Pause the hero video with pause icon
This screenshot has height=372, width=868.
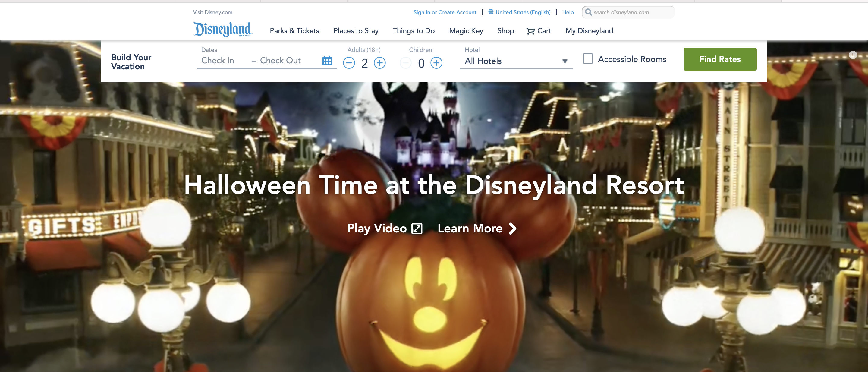pyautogui.click(x=853, y=55)
